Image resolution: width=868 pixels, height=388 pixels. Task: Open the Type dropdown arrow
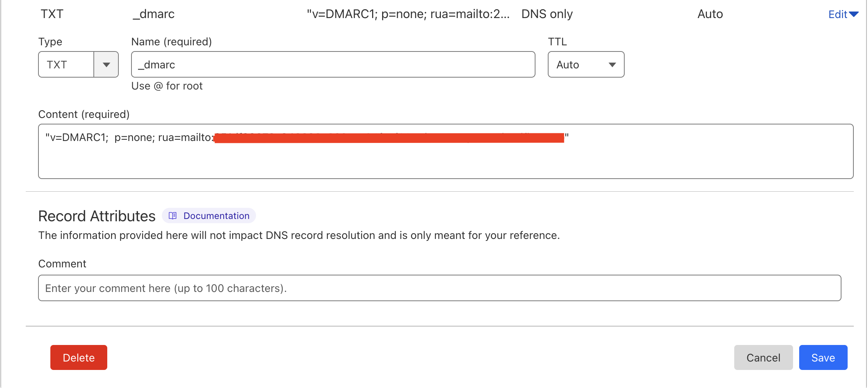(x=106, y=65)
